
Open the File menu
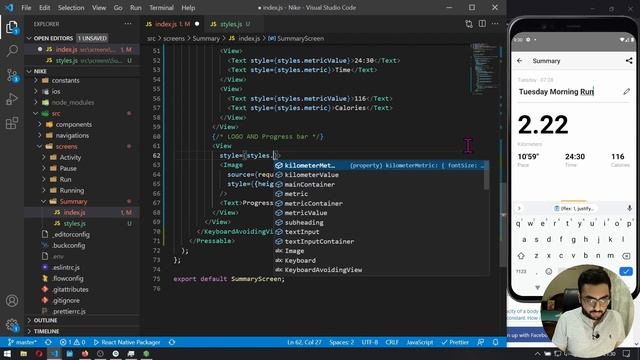26,8
